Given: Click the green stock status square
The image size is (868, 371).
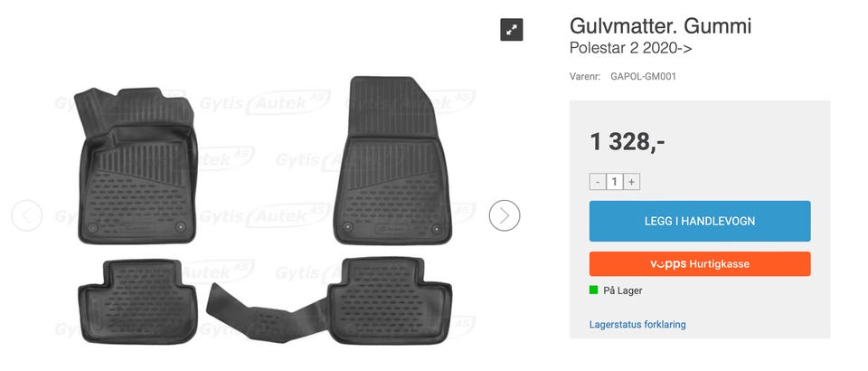Looking at the screenshot, I should pos(593,290).
